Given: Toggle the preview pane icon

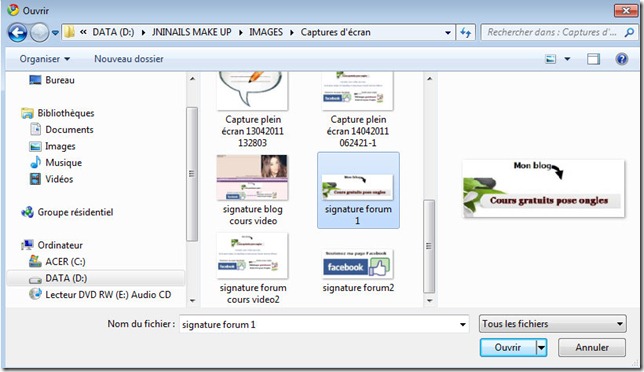Looking at the screenshot, I should 593,59.
